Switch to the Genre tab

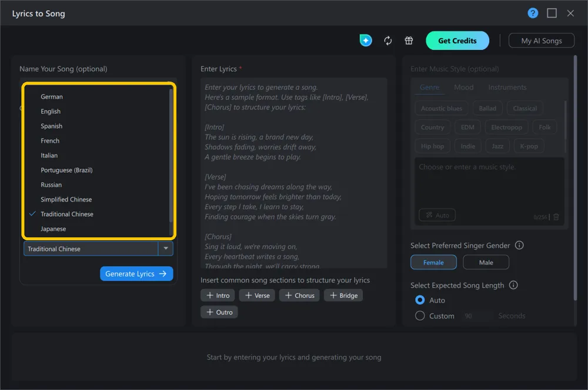click(x=429, y=88)
